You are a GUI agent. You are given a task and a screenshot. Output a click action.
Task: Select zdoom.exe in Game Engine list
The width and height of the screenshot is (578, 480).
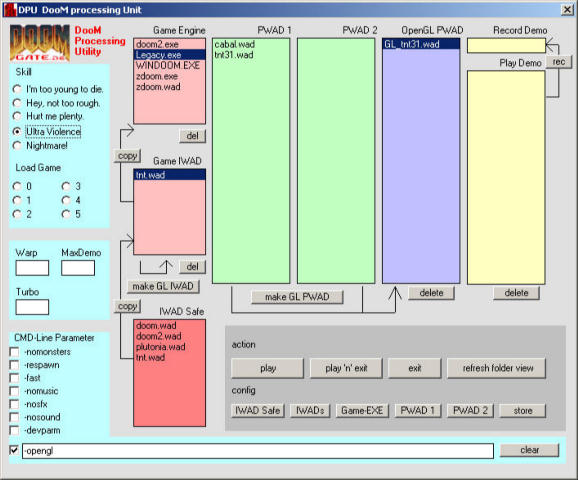point(170,76)
